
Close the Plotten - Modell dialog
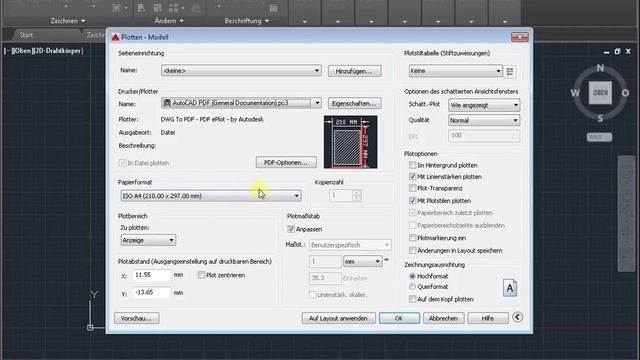tap(520, 37)
